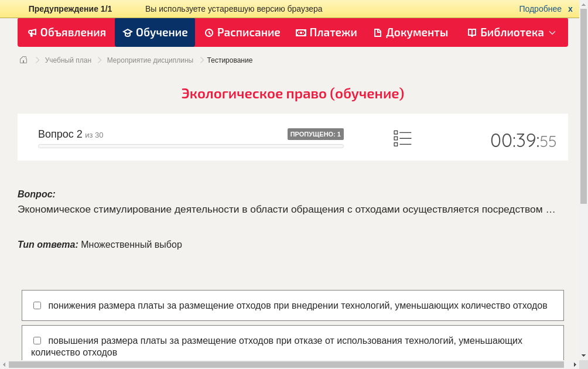Click the scroll left arrow
Image resolution: width=588 pixels, height=369 pixels.
tap(4, 364)
